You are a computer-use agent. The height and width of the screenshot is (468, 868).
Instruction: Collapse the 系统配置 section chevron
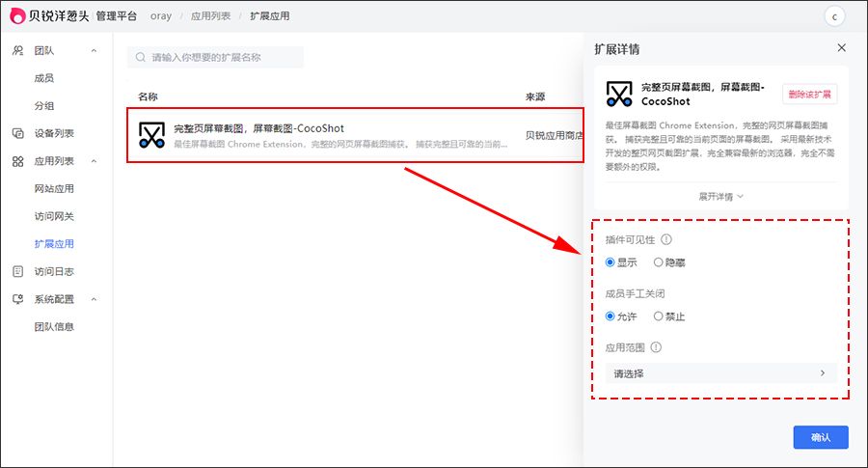[95, 299]
